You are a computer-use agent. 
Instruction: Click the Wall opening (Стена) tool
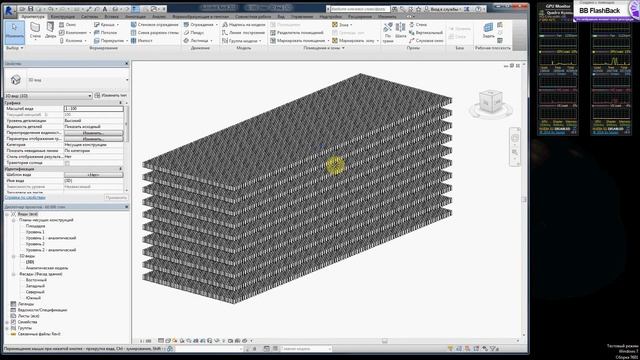[x=418, y=24]
